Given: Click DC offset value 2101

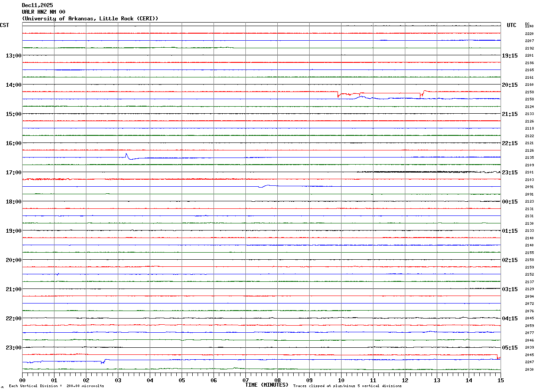Looking at the screenshot, I should (x=529, y=172).
